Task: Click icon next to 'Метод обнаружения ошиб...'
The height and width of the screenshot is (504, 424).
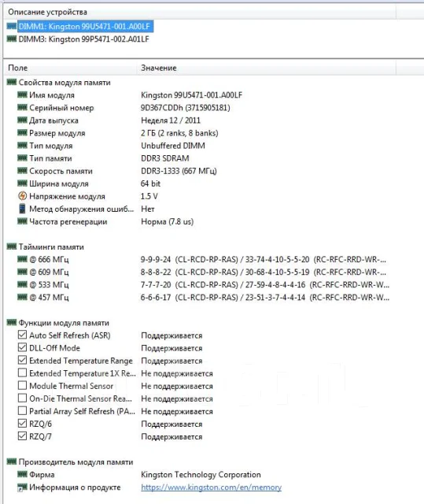Action: tap(22, 209)
